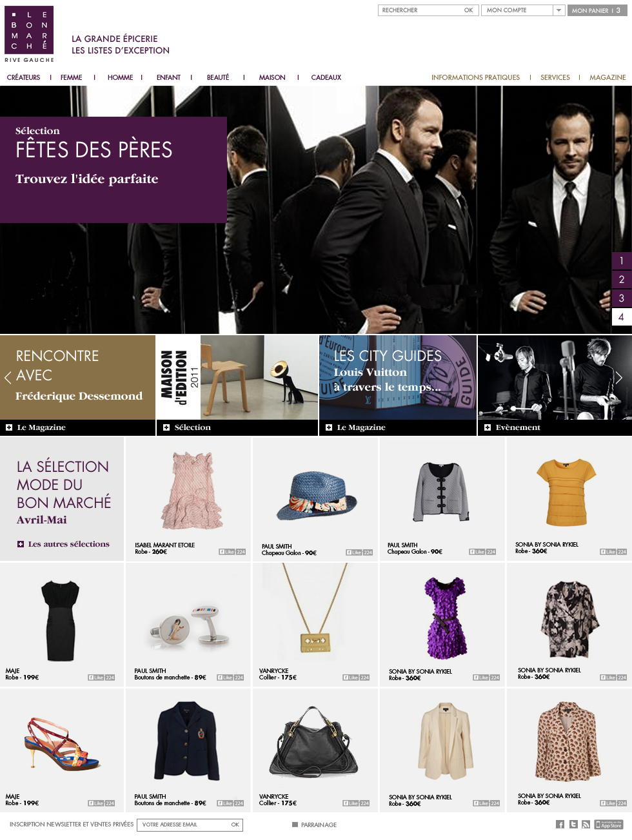Click the newsletter email address field
The height and width of the screenshot is (840, 632).
pos(183,825)
